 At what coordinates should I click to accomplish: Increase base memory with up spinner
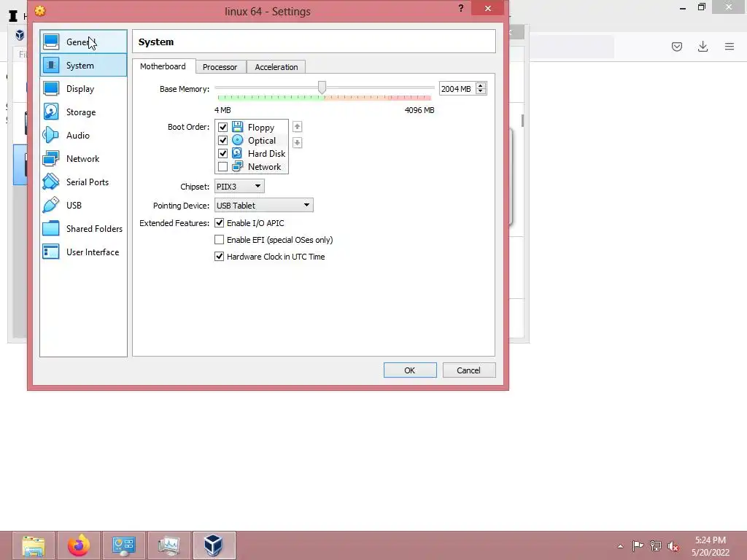tap(480, 86)
